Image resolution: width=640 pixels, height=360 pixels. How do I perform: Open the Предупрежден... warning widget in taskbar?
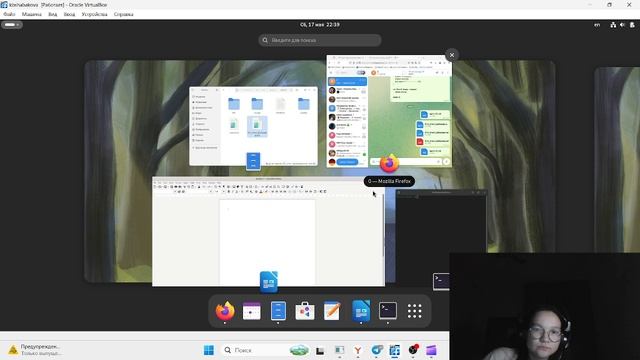(x=35, y=350)
